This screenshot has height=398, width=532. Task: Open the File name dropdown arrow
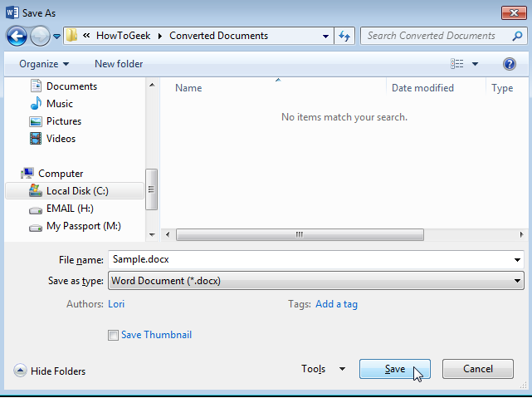(x=518, y=260)
